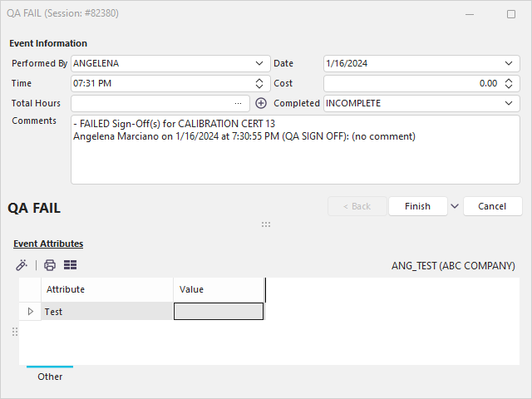The width and height of the screenshot is (532, 399).
Task: Click the Attribute column header
Action: [107, 289]
